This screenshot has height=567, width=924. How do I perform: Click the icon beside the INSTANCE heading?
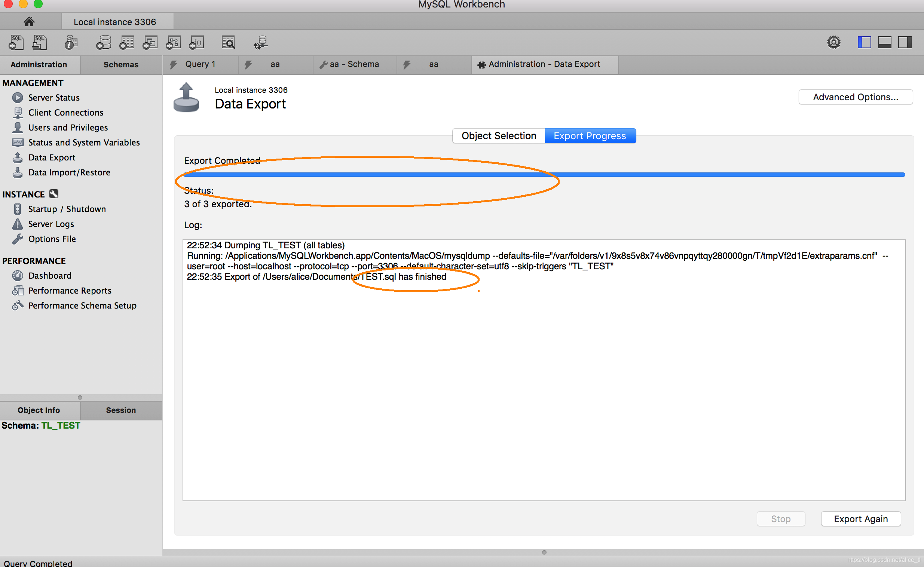coord(54,194)
